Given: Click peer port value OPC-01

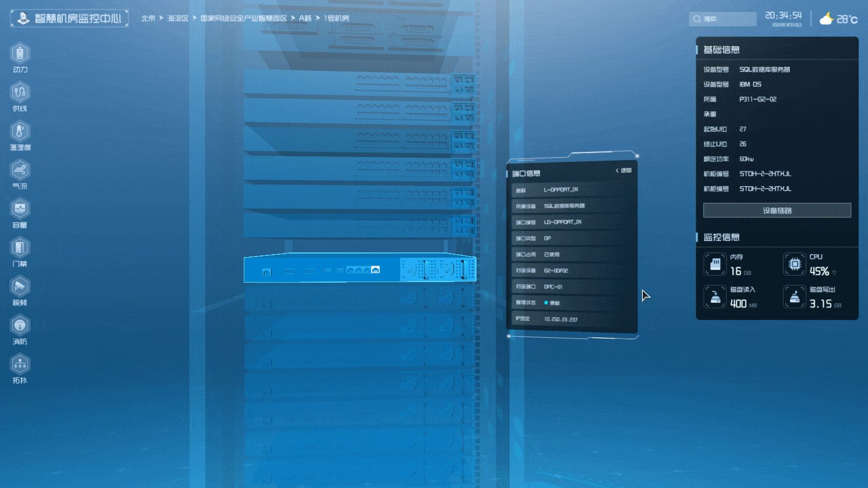Looking at the screenshot, I should pyautogui.click(x=553, y=287).
